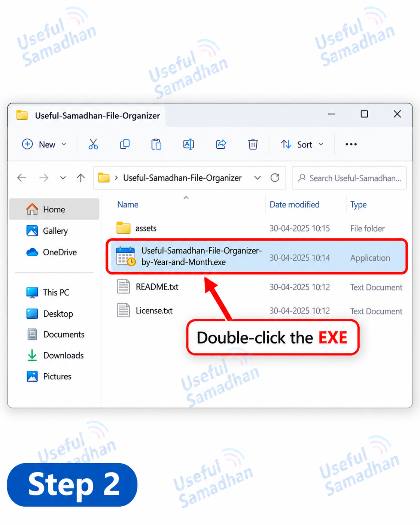Click the License.txt document icon
Viewport: 420px width, 525px height.
[x=124, y=310]
